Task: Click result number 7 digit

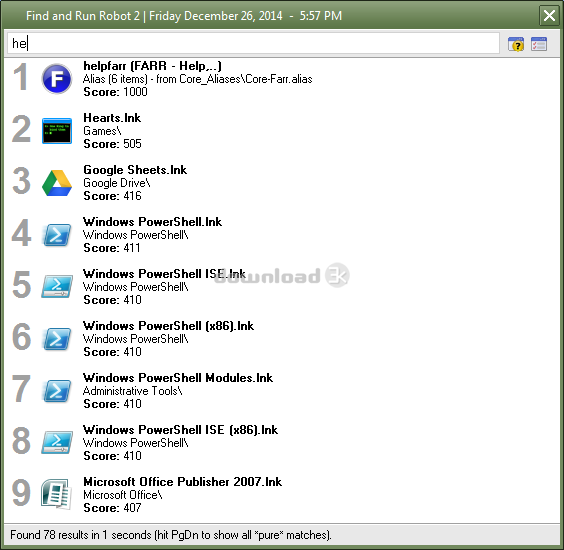Action: [21, 389]
